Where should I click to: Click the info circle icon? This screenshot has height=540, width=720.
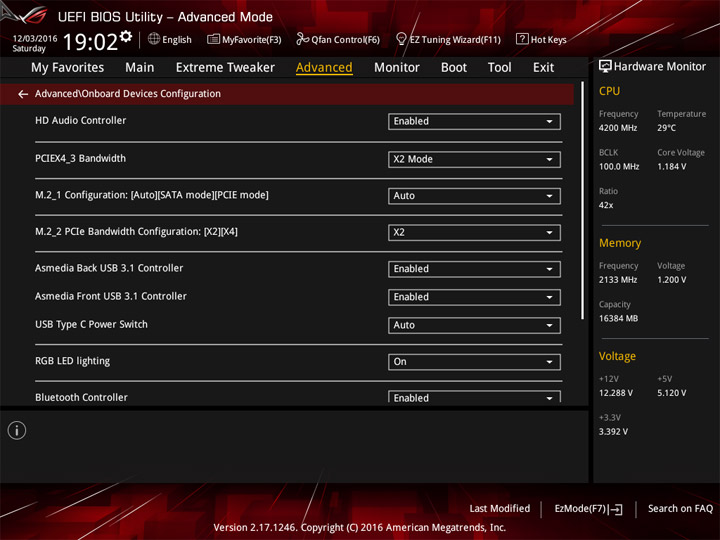pos(17,430)
